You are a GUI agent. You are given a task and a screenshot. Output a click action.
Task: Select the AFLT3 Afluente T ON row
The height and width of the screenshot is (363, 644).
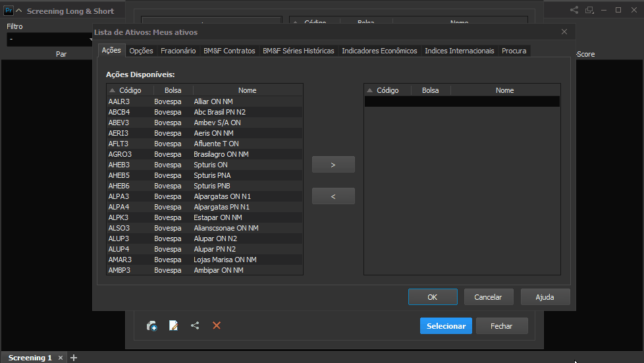coord(205,144)
